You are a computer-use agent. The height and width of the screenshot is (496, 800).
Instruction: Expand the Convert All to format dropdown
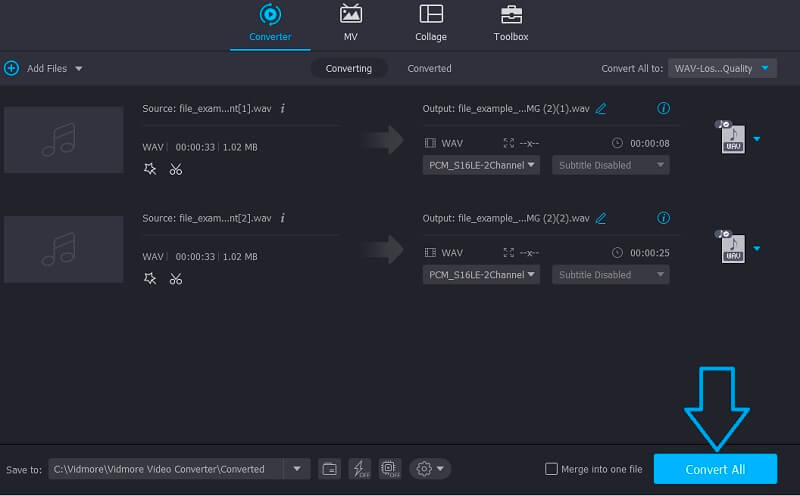pos(722,68)
